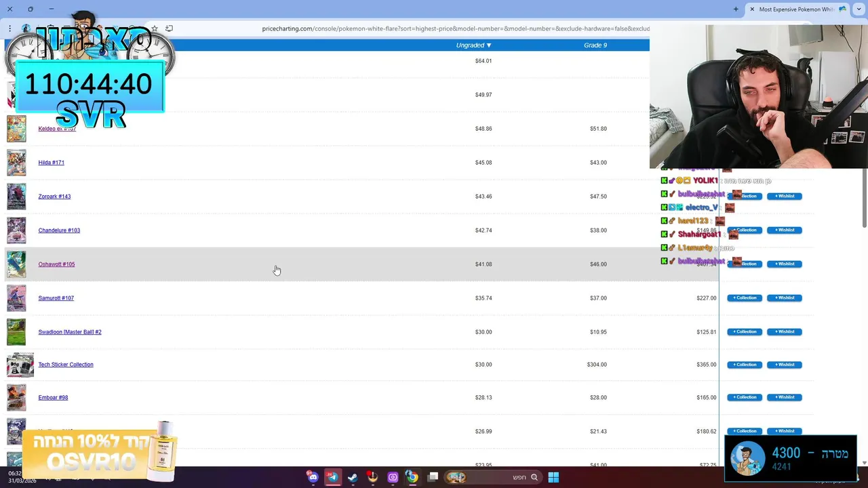Click the Emboar card thumbnail
868x488 pixels.
(16, 398)
